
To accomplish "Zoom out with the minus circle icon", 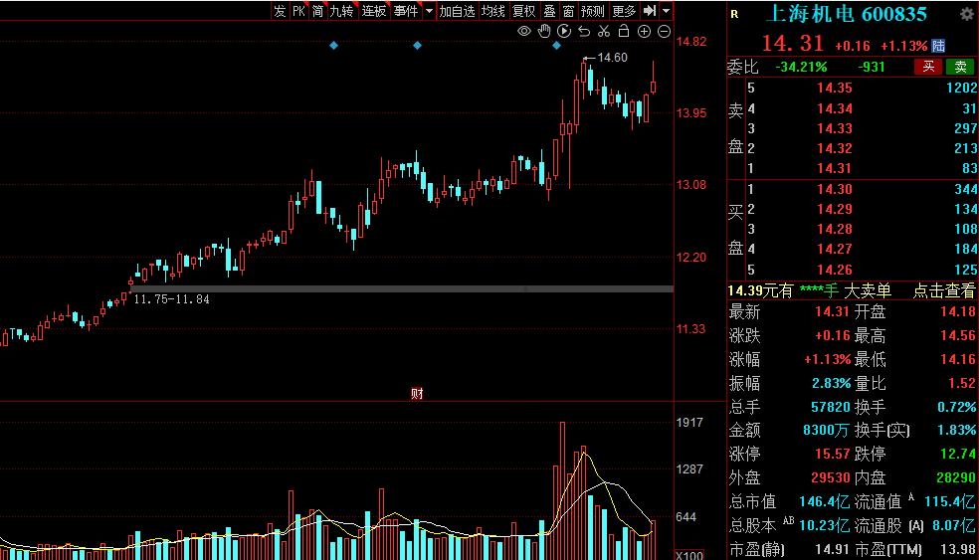I will 665,31.
